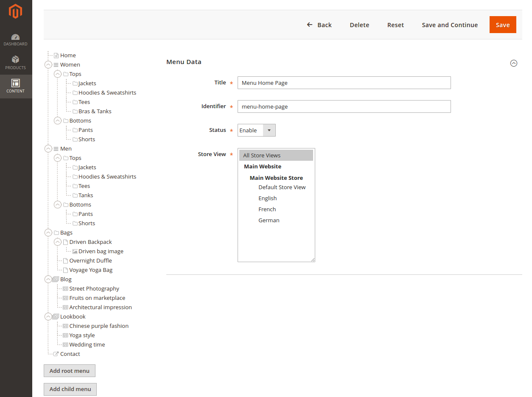Select Hoodies & Sweatshirts under Men's Tops
Image resolution: width=532 pixels, height=397 pixels.
(107, 177)
